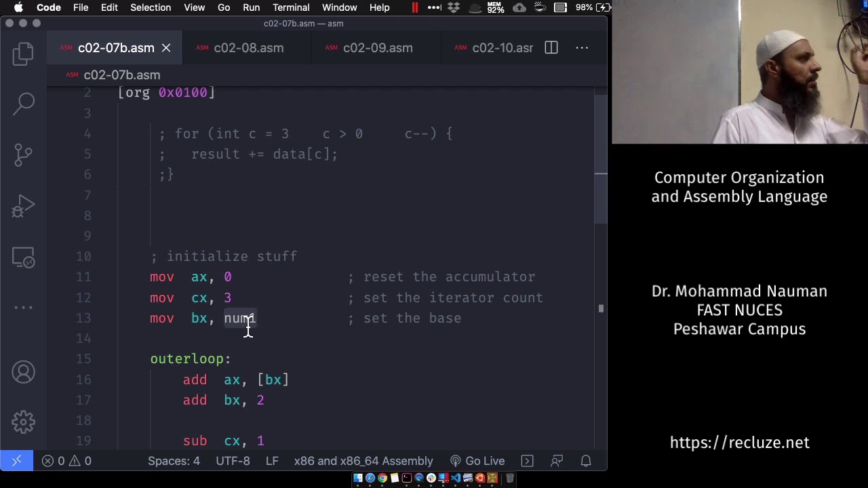Click the remote window indicator in status bar
The image size is (868, 488).
pyautogui.click(x=16, y=461)
